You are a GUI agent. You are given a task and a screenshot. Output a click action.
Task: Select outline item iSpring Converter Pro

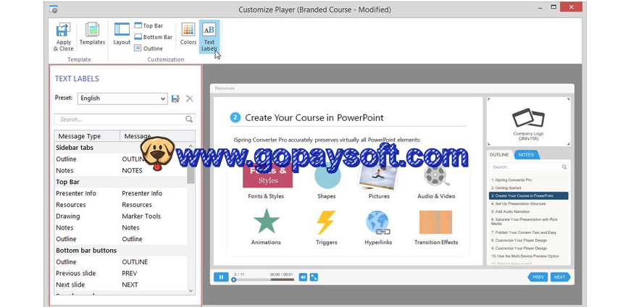511,180
